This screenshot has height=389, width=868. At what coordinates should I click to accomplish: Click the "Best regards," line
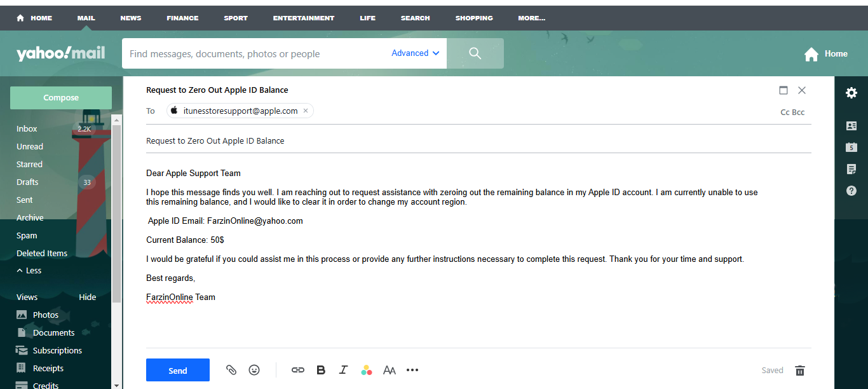tap(170, 278)
